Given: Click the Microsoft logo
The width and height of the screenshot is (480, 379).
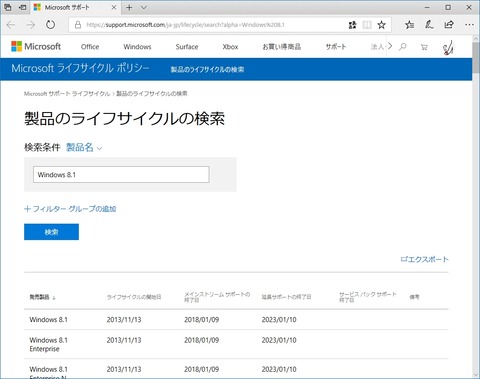Looking at the screenshot, I should [36, 46].
